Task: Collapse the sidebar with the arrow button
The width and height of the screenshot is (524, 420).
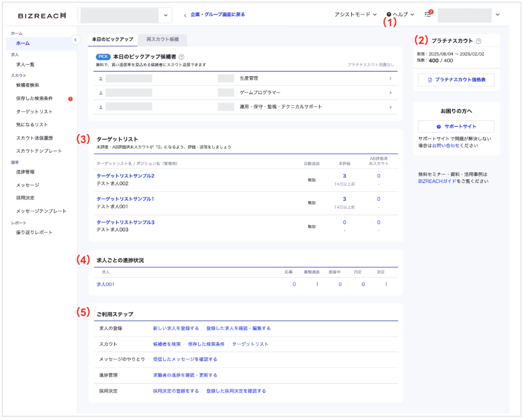Action: tap(76, 39)
